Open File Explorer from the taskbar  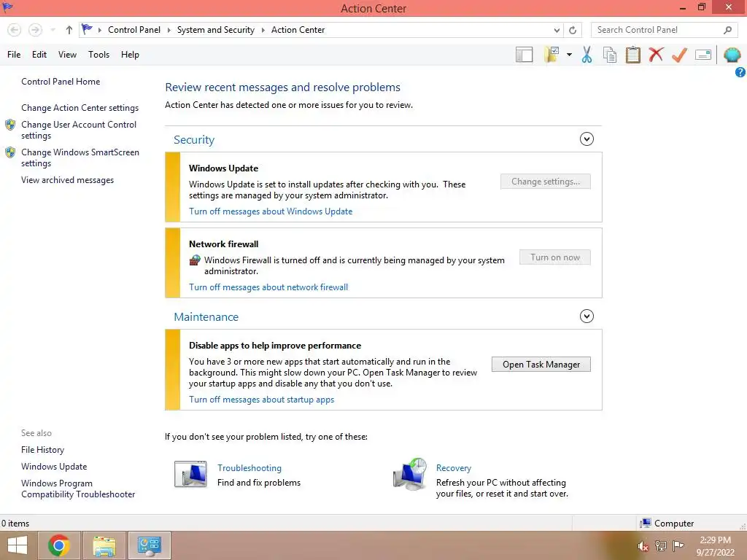point(104,545)
